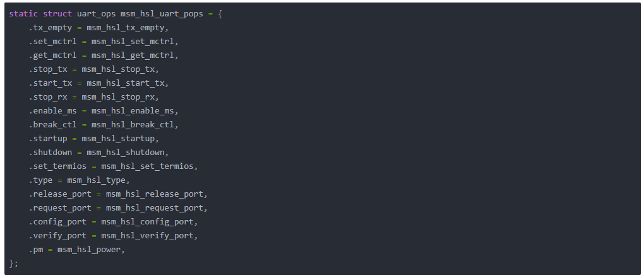The width and height of the screenshot is (644, 278).
Task: Click the .startup field name
Action: pos(48,139)
